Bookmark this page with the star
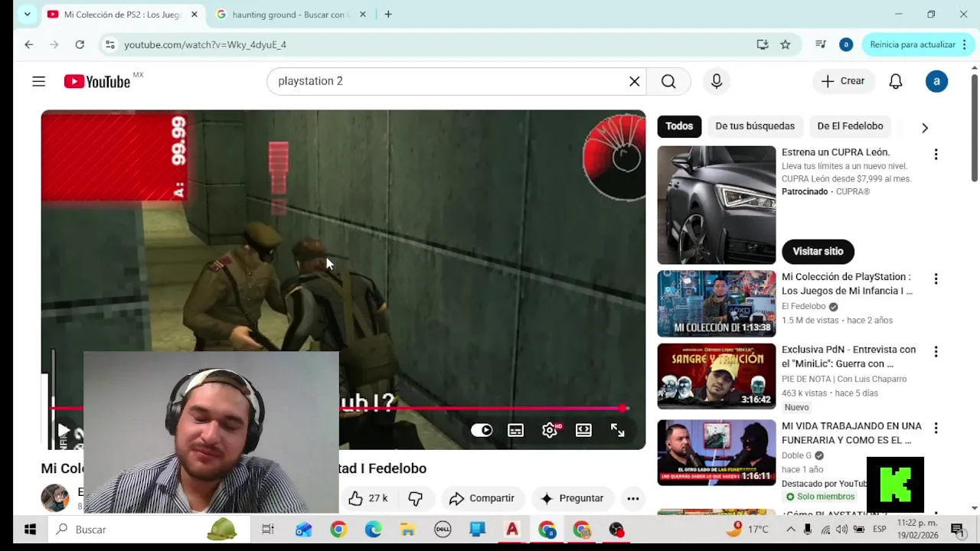 786,44
